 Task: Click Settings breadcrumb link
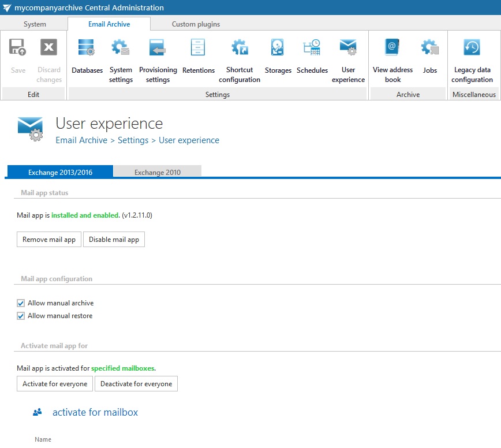point(133,140)
